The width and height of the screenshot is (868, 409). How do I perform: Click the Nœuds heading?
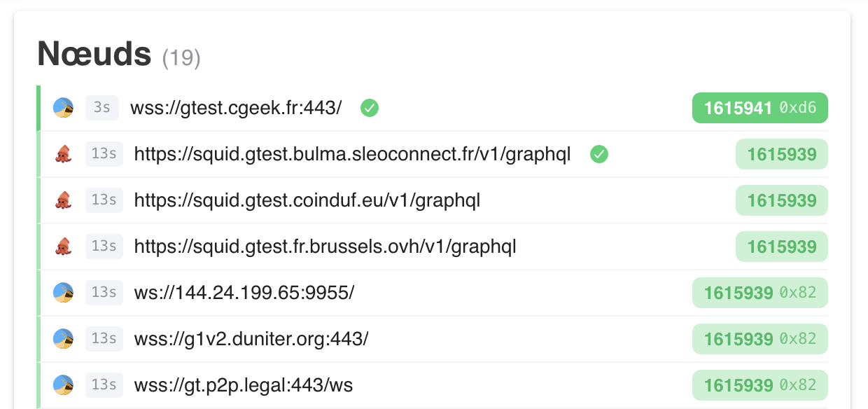(x=94, y=54)
